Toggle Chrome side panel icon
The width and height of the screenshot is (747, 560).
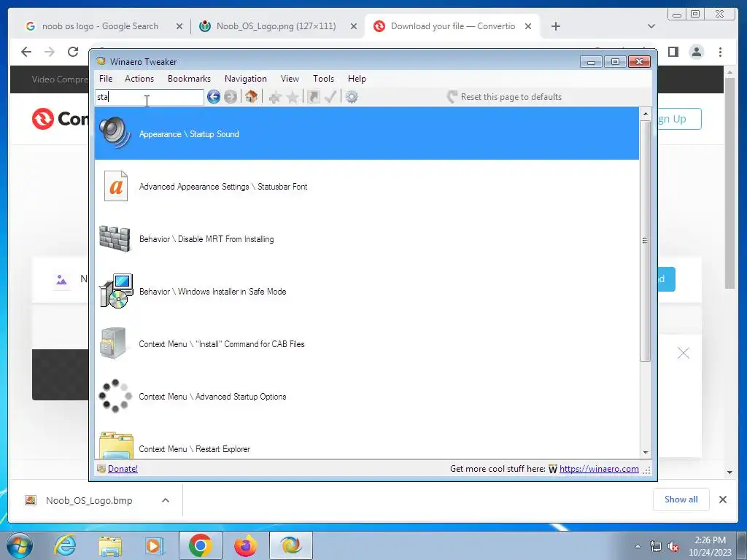click(x=673, y=52)
